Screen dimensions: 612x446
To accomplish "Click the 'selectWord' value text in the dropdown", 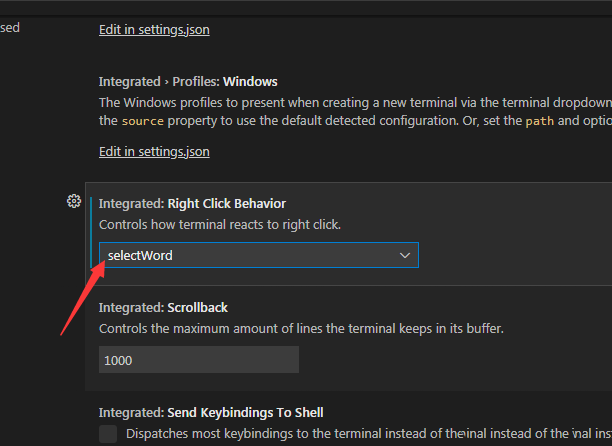I will point(140,256).
